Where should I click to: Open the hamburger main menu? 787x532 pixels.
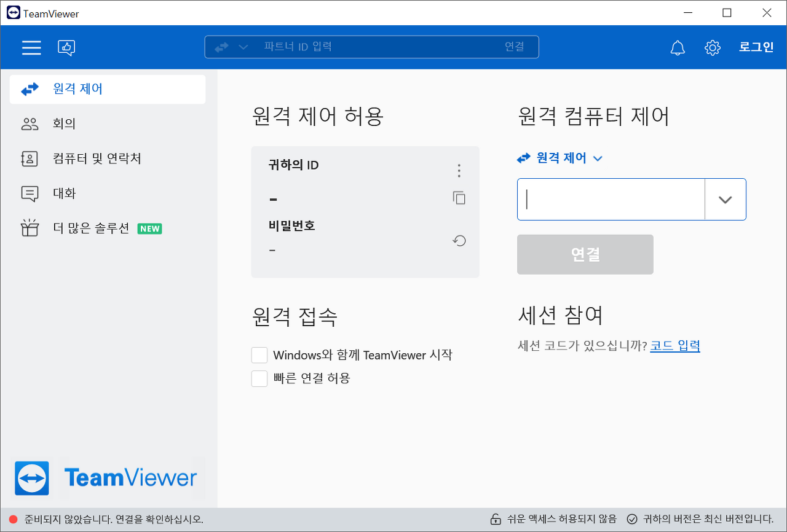(31, 47)
